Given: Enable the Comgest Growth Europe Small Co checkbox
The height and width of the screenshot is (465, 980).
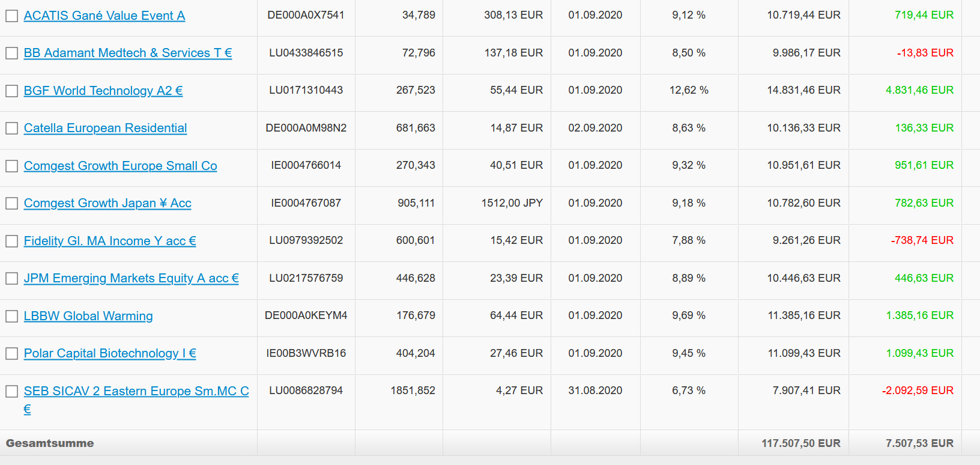Looking at the screenshot, I should [11, 166].
